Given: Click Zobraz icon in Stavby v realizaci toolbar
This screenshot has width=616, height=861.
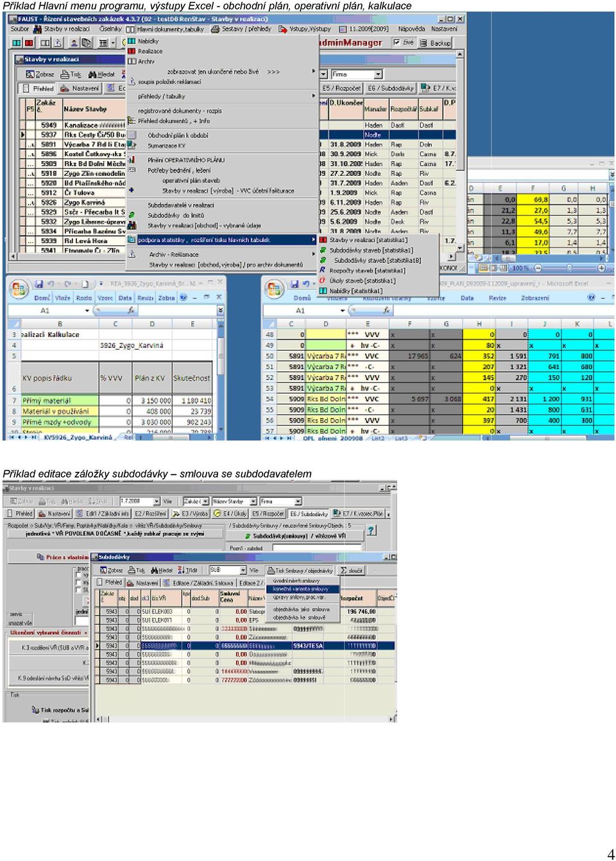Looking at the screenshot, I should [x=40, y=74].
